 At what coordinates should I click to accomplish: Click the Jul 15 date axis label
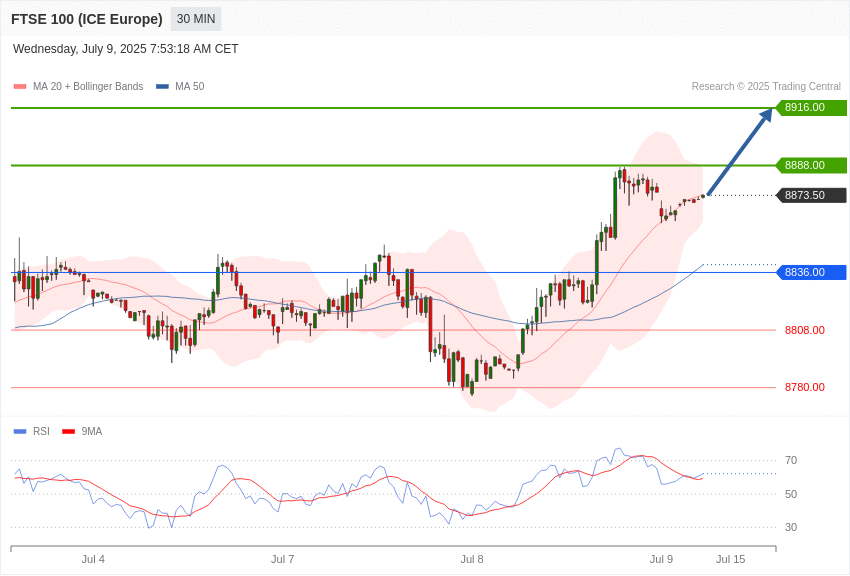click(731, 559)
